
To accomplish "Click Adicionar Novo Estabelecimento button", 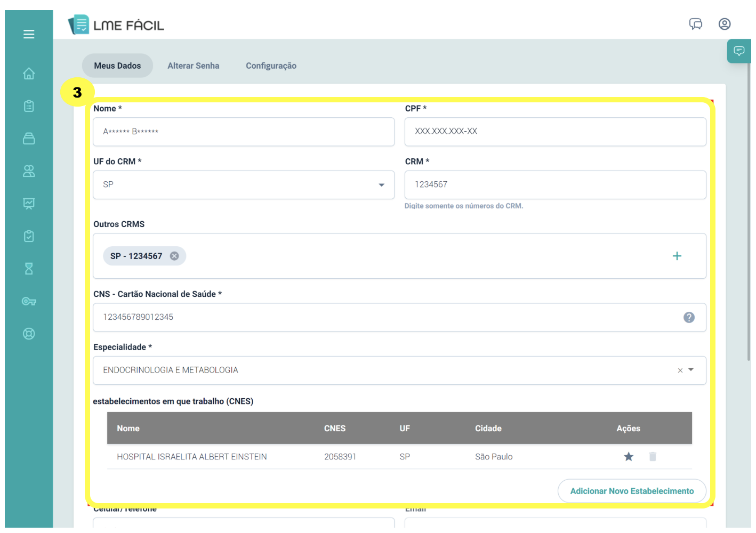I will (632, 491).
